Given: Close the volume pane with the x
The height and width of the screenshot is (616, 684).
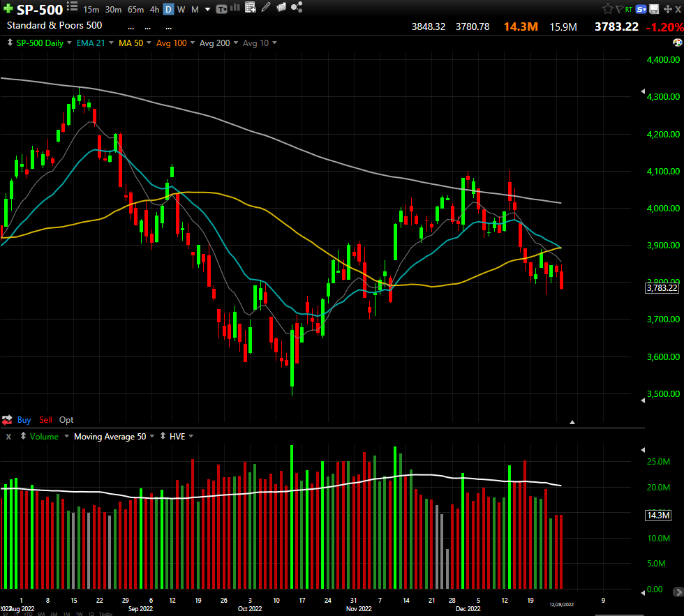Looking at the screenshot, I should (x=8, y=436).
